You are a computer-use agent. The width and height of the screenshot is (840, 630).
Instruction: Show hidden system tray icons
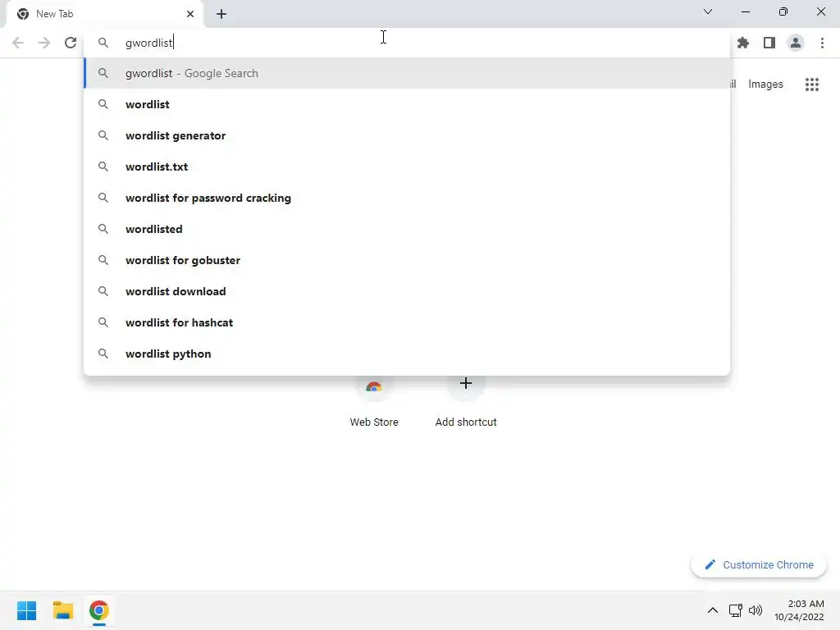point(713,610)
